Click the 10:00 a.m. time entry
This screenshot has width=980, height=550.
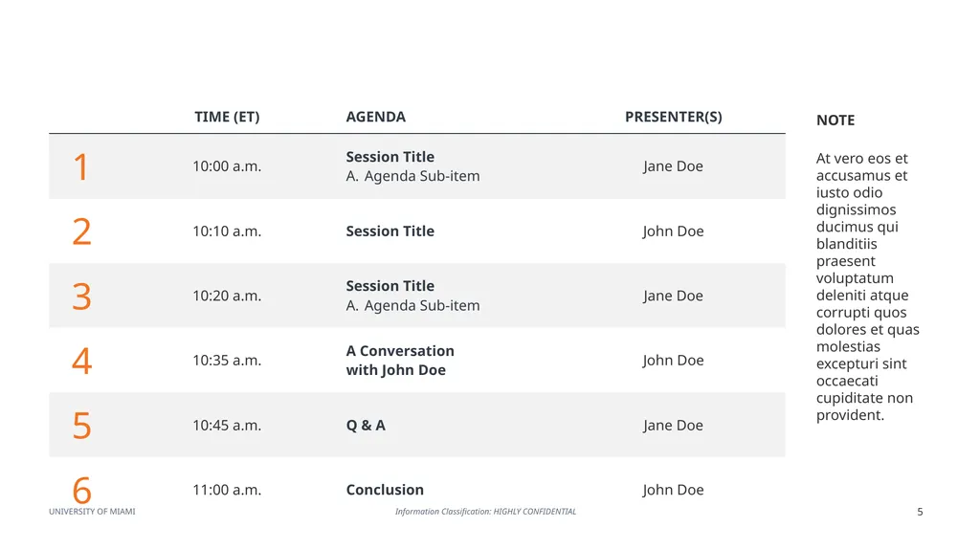(227, 166)
